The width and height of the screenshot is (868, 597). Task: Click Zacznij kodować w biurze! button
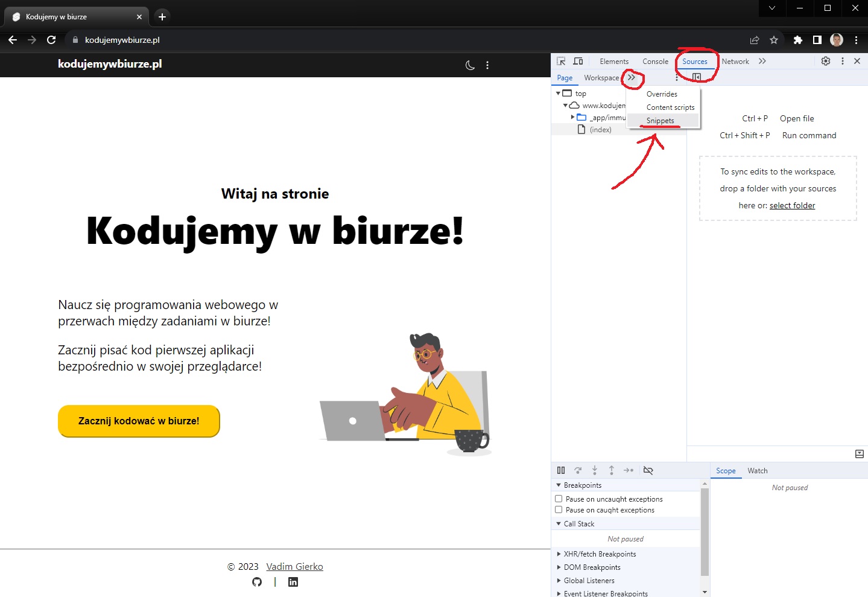point(139,421)
